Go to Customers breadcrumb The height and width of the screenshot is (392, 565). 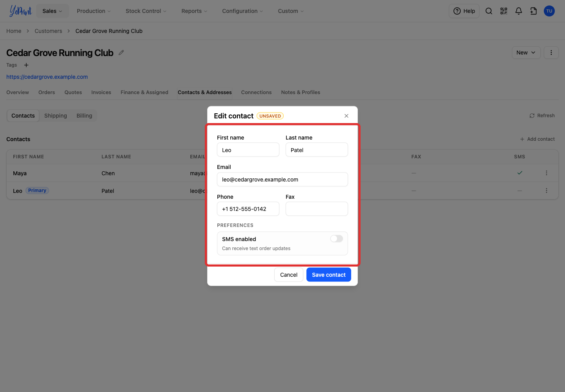point(48,31)
